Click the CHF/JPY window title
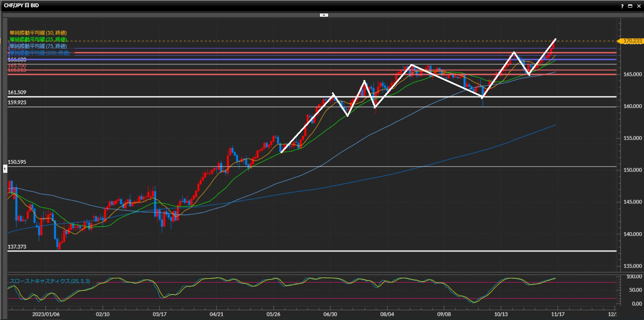The height and width of the screenshot is (320, 644). [21, 5]
